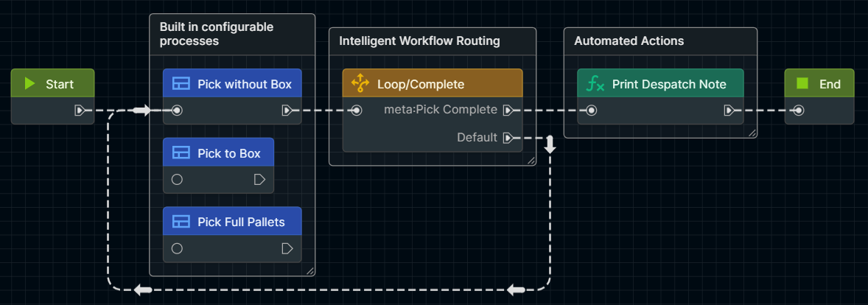Click Pick without Box input port
Screen dimensions: 868x305
point(177,111)
